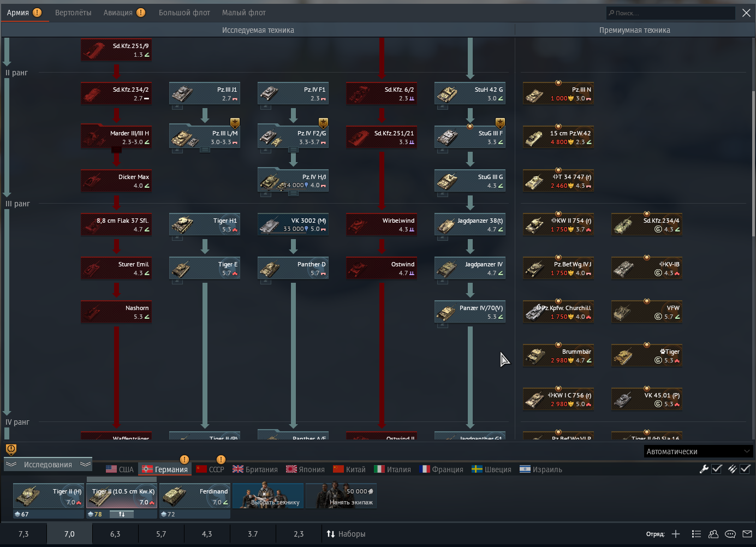This screenshot has height=547, width=756.
Task: Click 'Нанять экипаж' for 50 000
Action: 341,496
